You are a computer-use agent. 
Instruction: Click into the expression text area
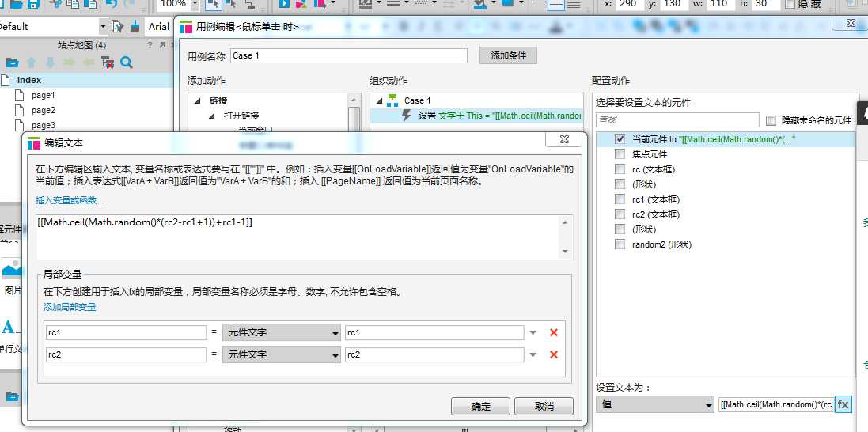click(299, 237)
